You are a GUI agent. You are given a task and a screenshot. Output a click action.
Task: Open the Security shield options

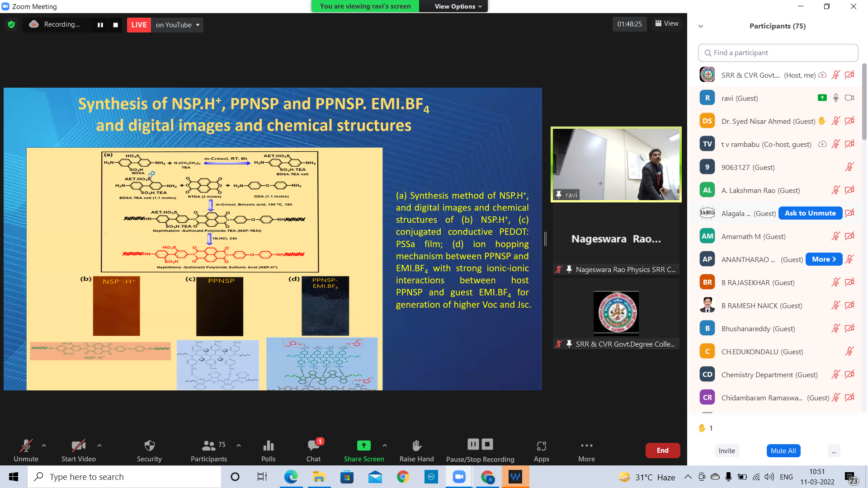[x=149, y=450]
